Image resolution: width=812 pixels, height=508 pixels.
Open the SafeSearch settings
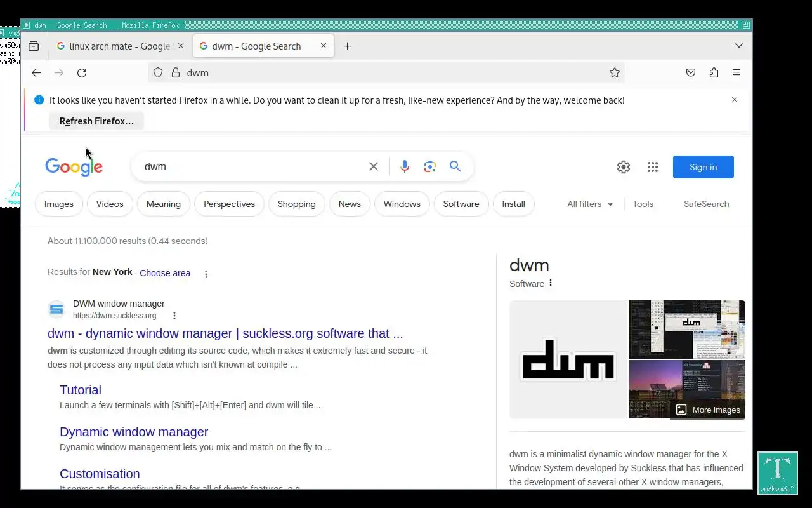click(706, 204)
